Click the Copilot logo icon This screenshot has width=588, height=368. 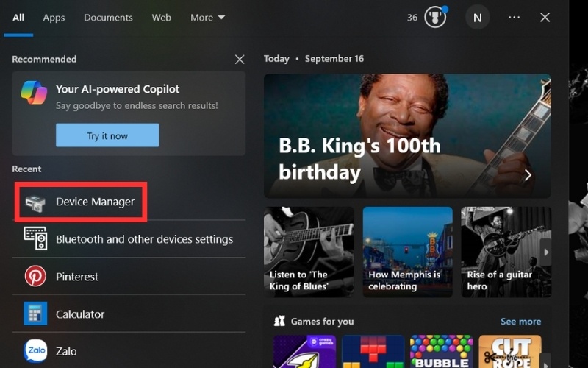(34, 93)
